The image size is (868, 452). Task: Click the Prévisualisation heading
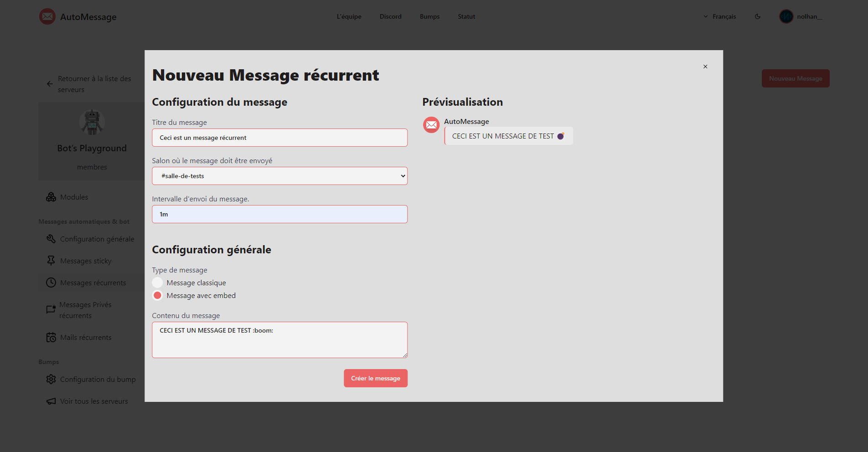(x=463, y=102)
